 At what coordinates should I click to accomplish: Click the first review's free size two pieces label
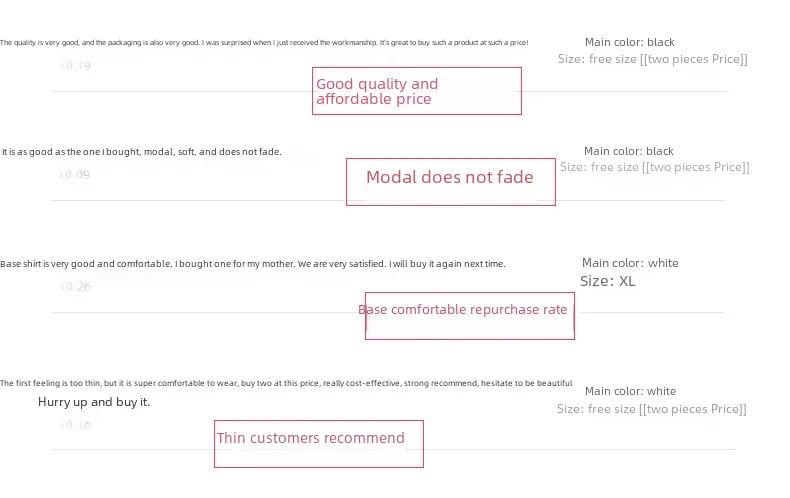pyautogui.click(x=653, y=59)
